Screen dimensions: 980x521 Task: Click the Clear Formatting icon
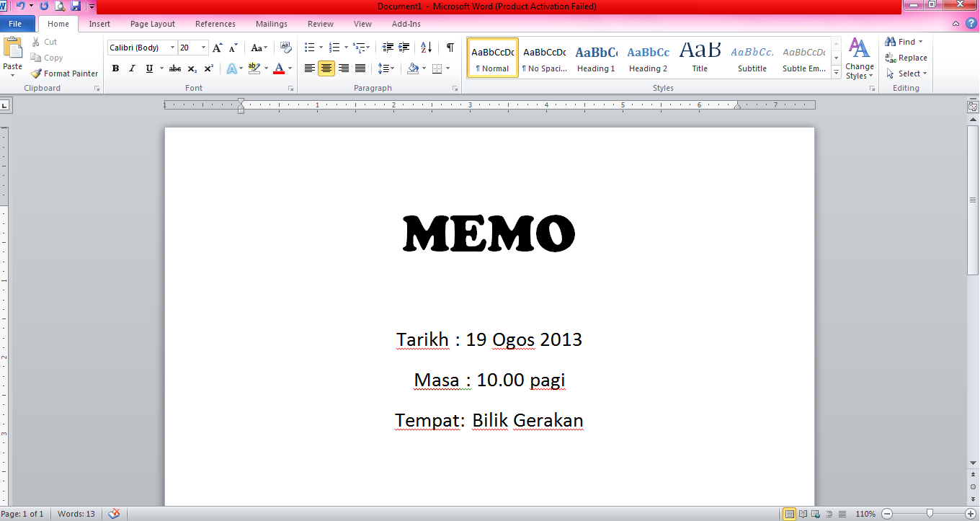click(x=285, y=48)
